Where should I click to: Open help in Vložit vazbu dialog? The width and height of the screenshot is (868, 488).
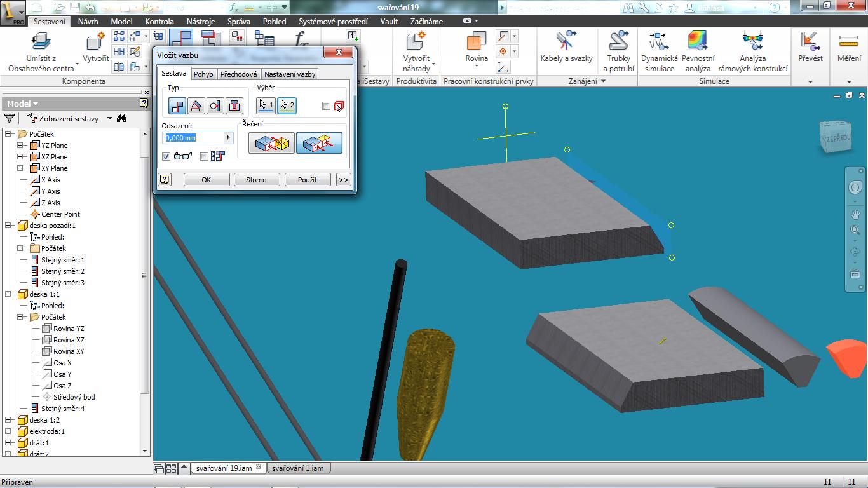pyautogui.click(x=165, y=180)
